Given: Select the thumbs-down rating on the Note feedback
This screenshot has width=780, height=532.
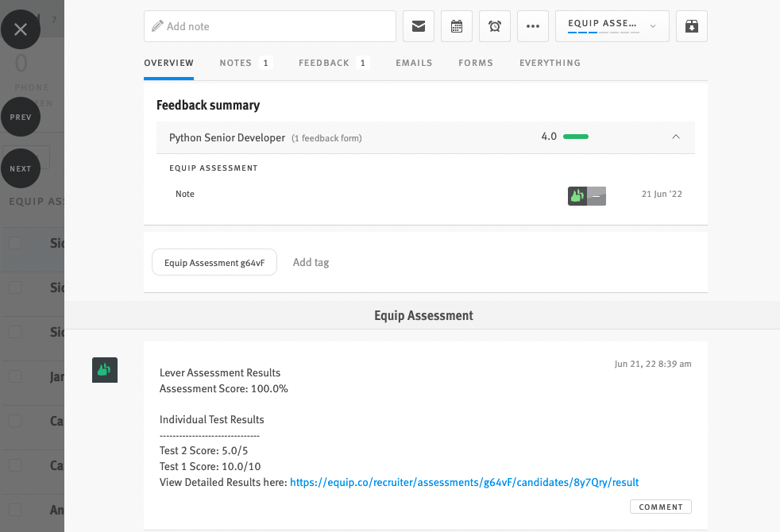Looking at the screenshot, I should click(596, 195).
